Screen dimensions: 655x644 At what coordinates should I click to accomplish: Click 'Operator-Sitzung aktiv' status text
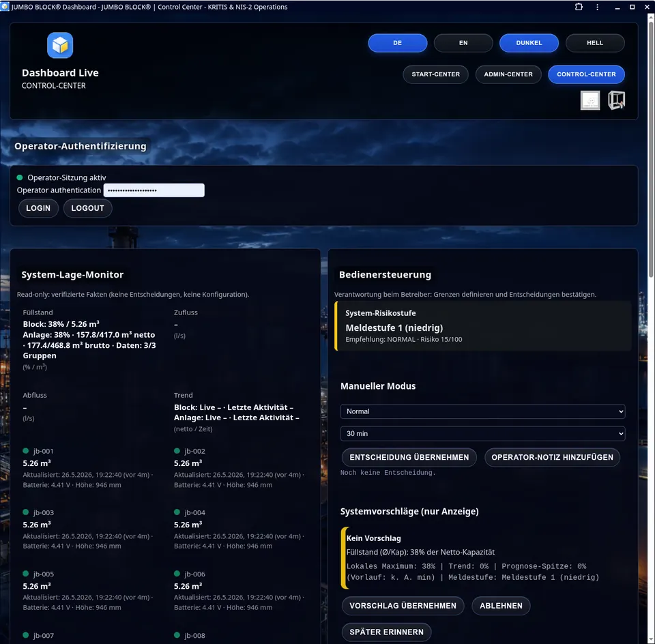pos(67,177)
